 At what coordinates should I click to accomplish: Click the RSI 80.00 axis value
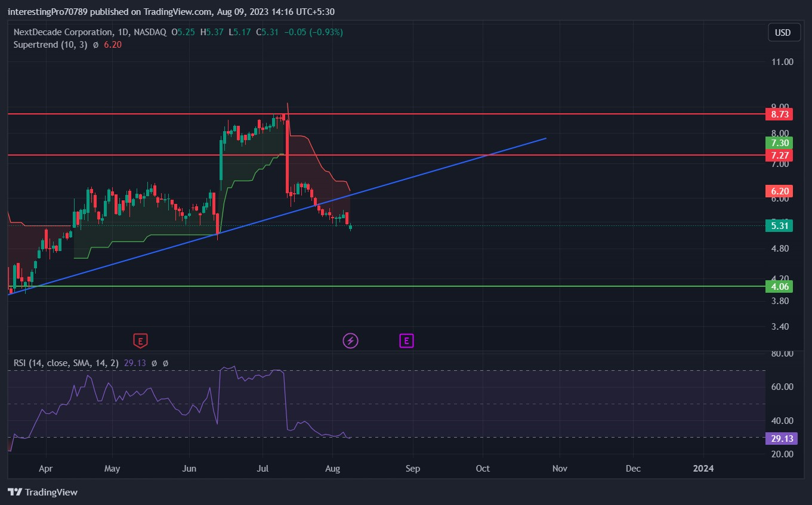(x=782, y=354)
